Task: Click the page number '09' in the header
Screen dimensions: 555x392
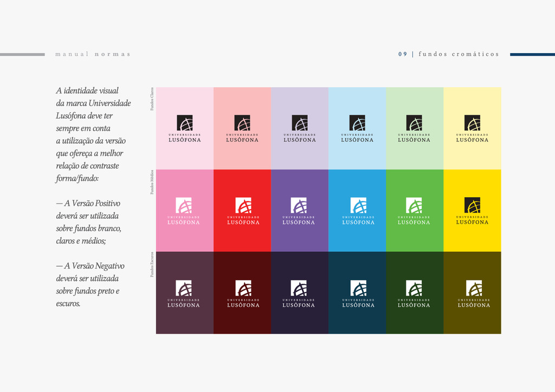Action: (x=403, y=54)
